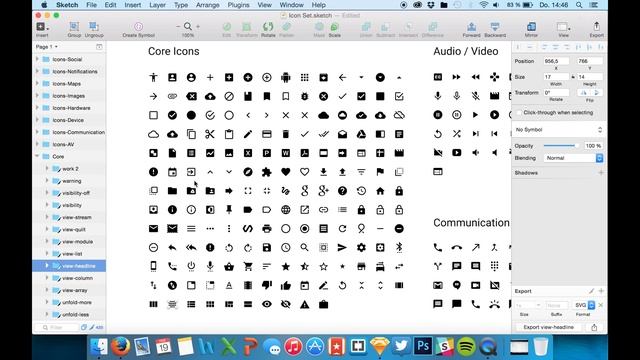Select the scissors cut icon
The image size is (640, 360).
coord(210,134)
